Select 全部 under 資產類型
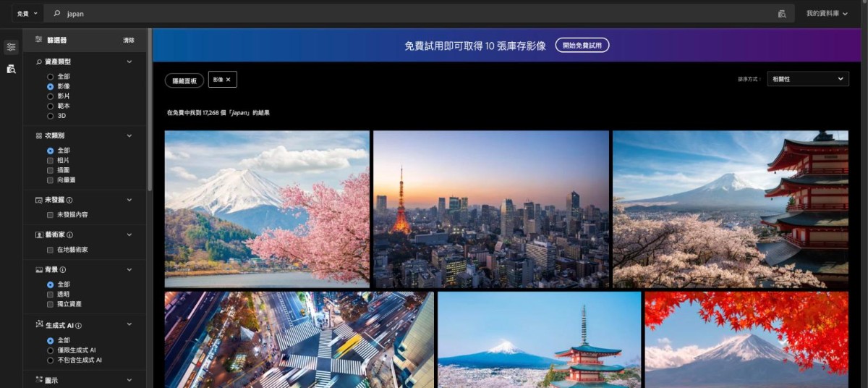Viewport: 868px width, 388px height. [x=51, y=76]
